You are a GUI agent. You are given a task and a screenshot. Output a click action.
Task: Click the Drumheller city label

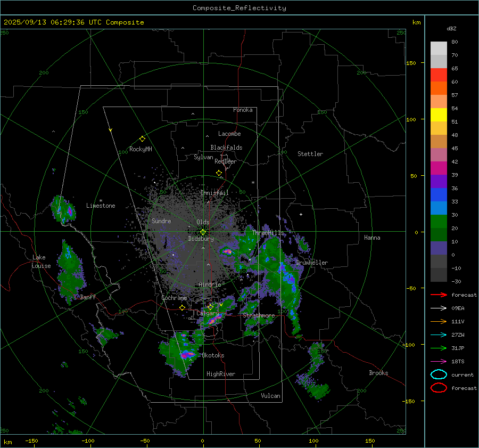click(312, 263)
